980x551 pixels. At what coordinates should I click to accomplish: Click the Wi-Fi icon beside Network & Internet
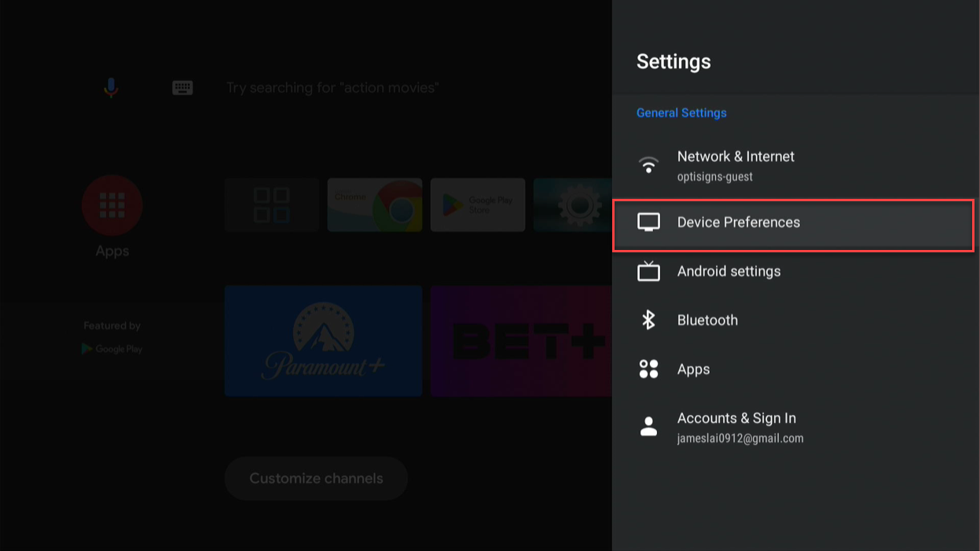pos(648,165)
